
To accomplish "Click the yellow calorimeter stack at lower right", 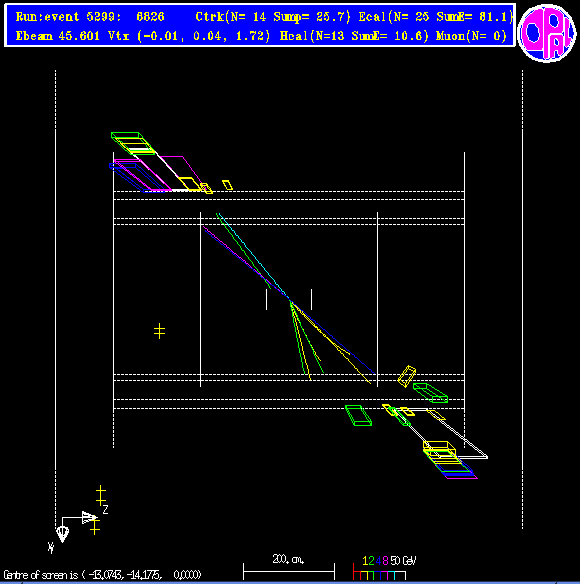I will click(440, 451).
